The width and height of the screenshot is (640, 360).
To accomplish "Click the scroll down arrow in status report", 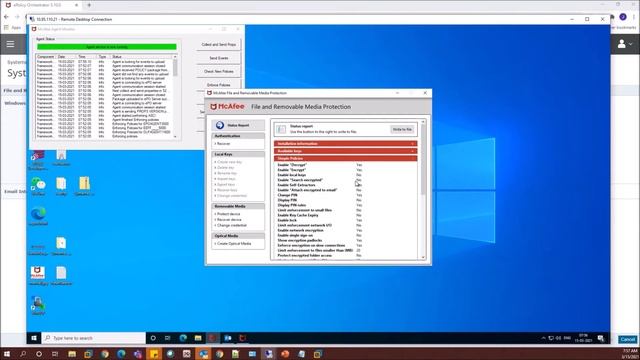I will [423, 257].
